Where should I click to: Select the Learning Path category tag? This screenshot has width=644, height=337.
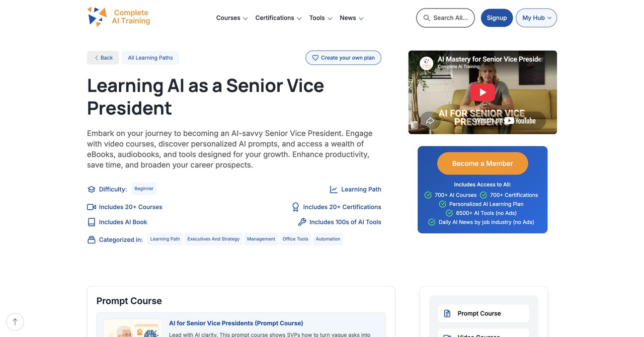point(165,239)
